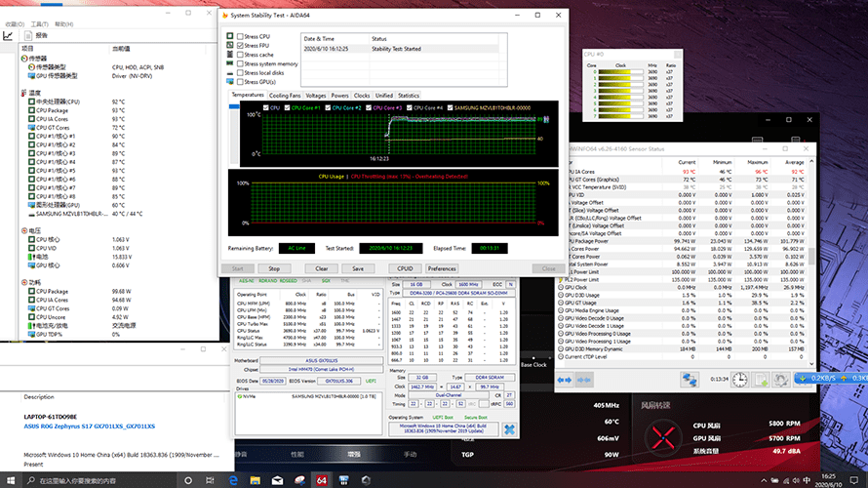The image size is (868, 488).
Task: Select the Temperatures tab
Action: click(x=248, y=96)
